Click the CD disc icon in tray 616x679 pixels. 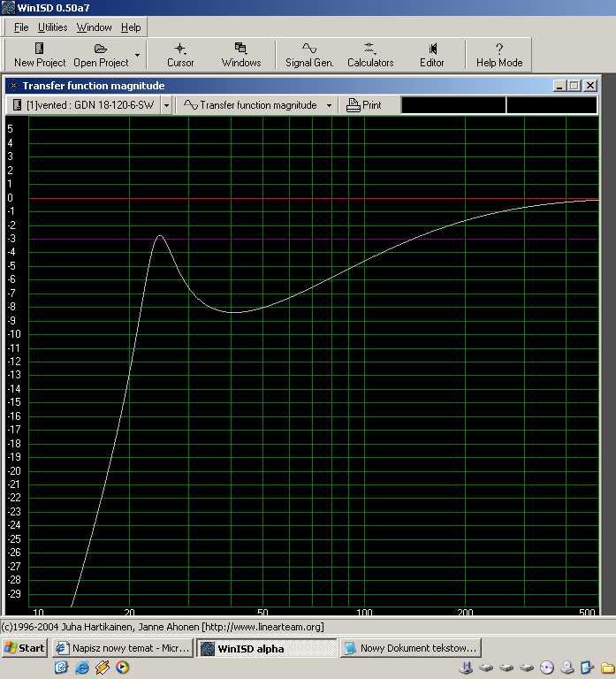547,668
